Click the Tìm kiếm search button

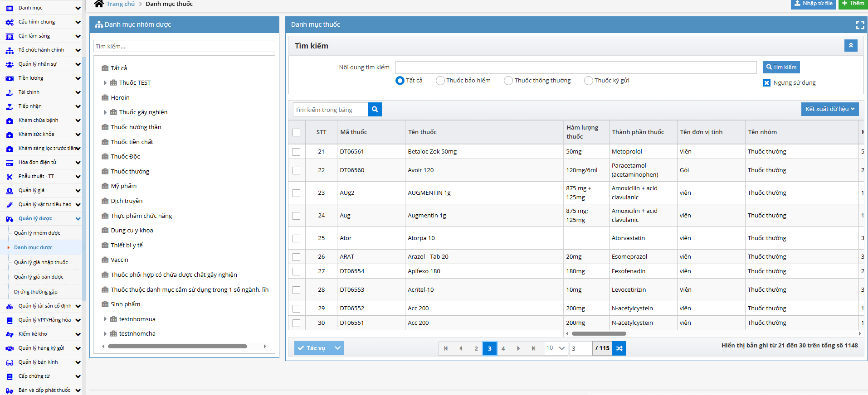point(781,67)
